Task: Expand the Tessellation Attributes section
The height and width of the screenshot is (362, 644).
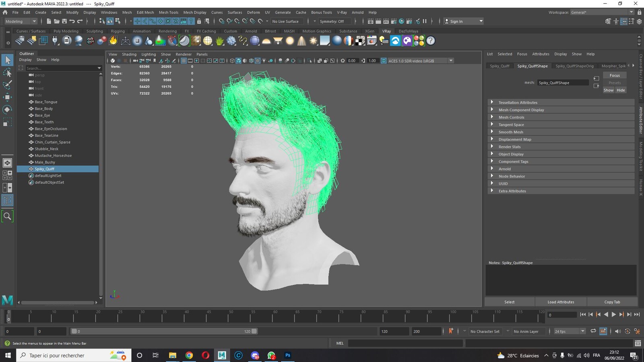Action: [561, 103]
